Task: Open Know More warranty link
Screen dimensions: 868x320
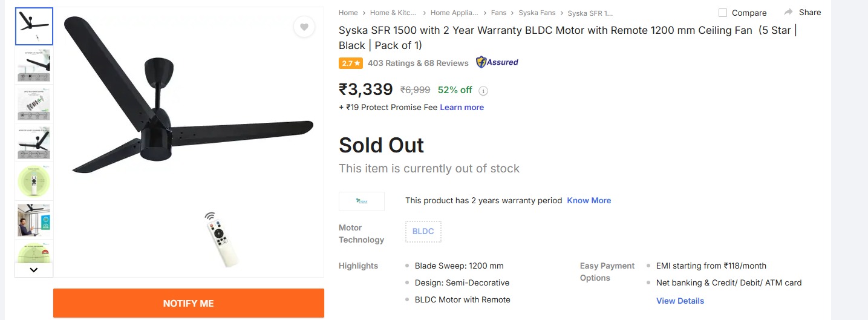Action: click(x=589, y=200)
